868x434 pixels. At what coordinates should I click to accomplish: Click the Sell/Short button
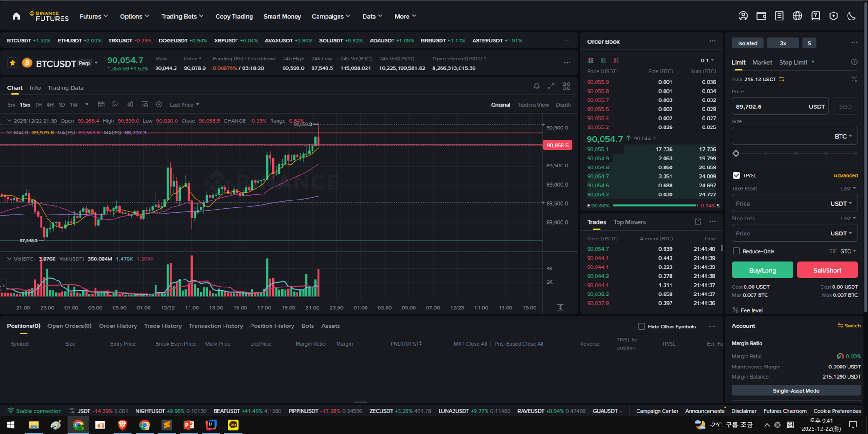coord(827,270)
